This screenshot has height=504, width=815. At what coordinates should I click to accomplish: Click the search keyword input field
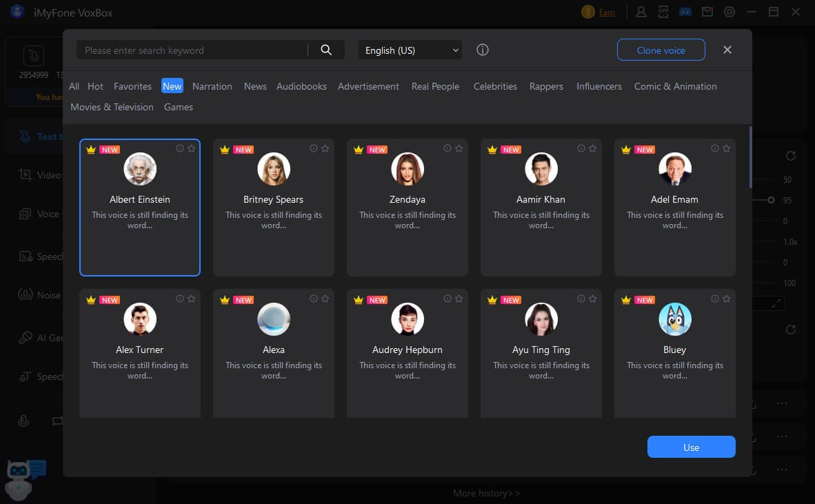click(193, 50)
